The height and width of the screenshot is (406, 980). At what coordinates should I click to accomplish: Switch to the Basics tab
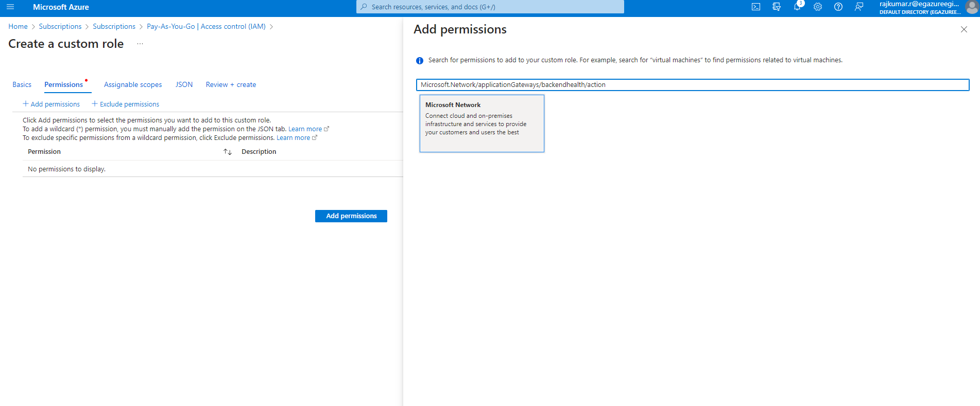22,84
